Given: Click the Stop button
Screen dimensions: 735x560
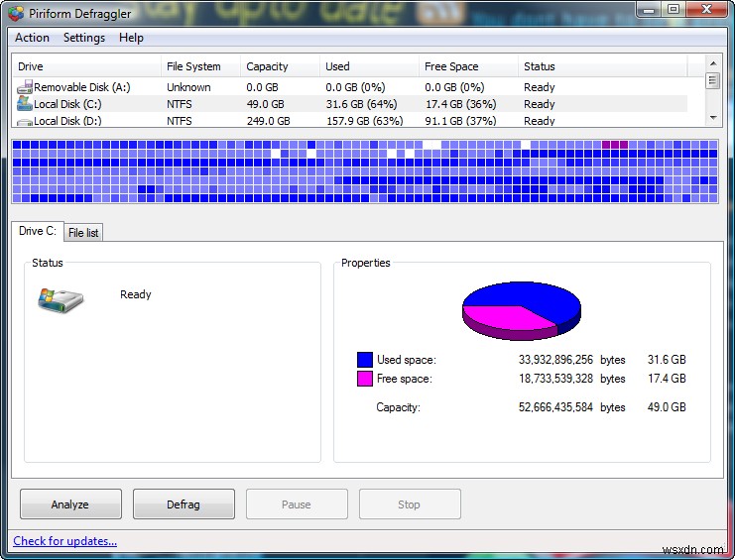Looking at the screenshot, I should pos(410,504).
